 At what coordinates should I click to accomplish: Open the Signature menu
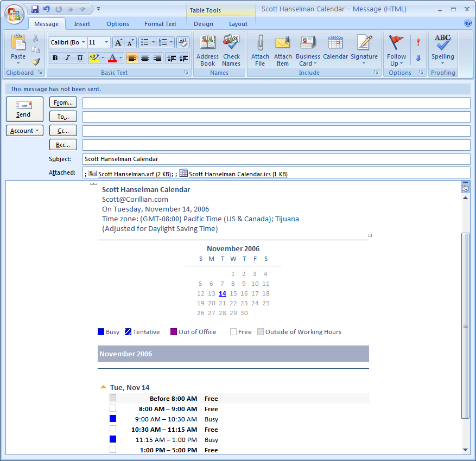tap(364, 50)
